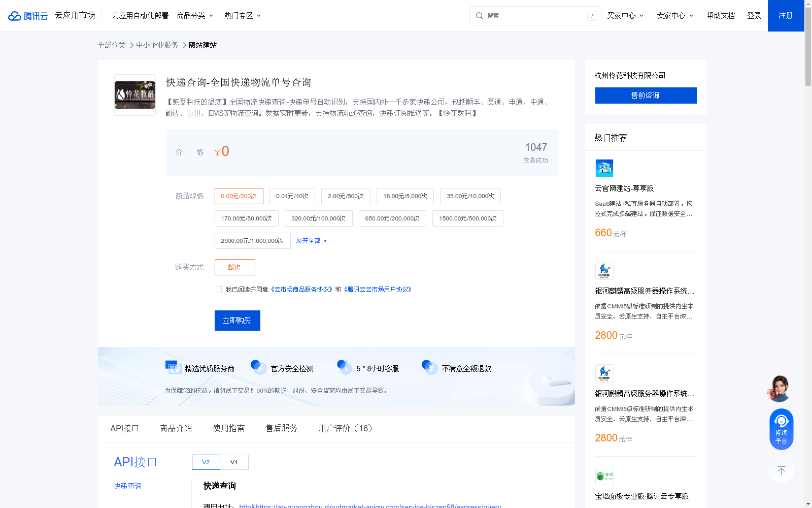Go to 中小企业服务 breadcrumb
The width and height of the screenshot is (812, 508).
tap(157, 45)
